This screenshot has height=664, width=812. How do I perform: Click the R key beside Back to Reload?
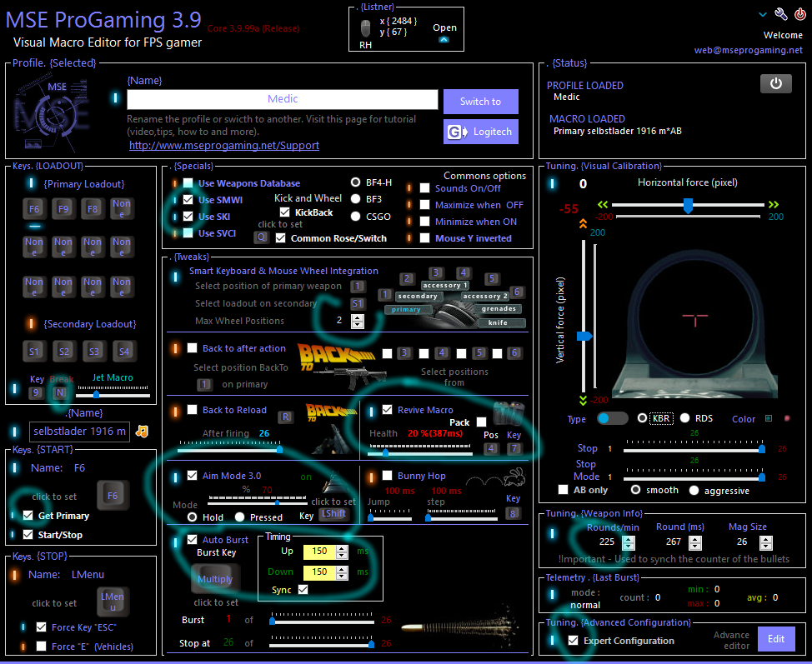point(285,417)
